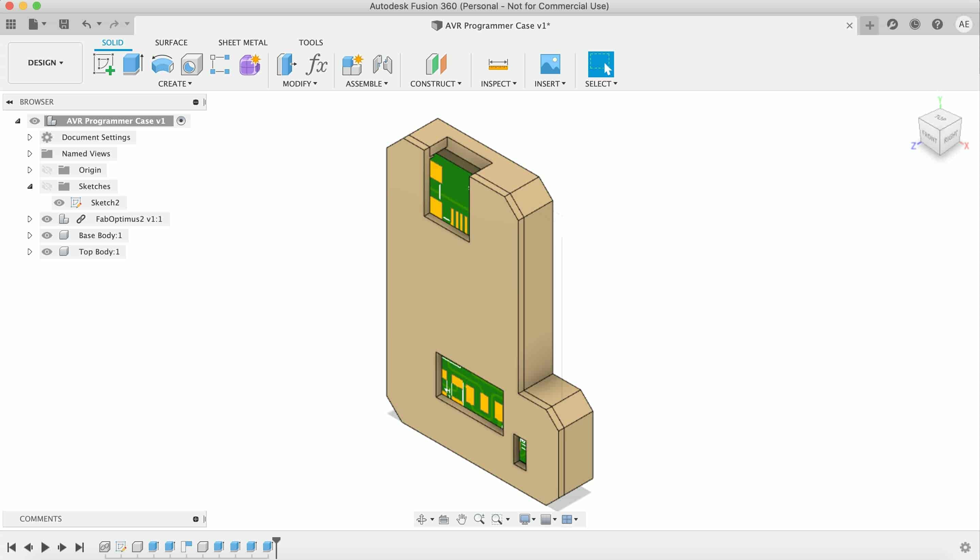Expand the Origin folder

pos(30,170)
